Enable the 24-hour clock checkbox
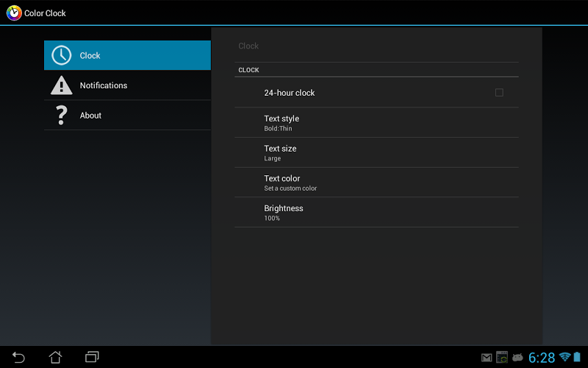588x368 pixels. point(499,93)
